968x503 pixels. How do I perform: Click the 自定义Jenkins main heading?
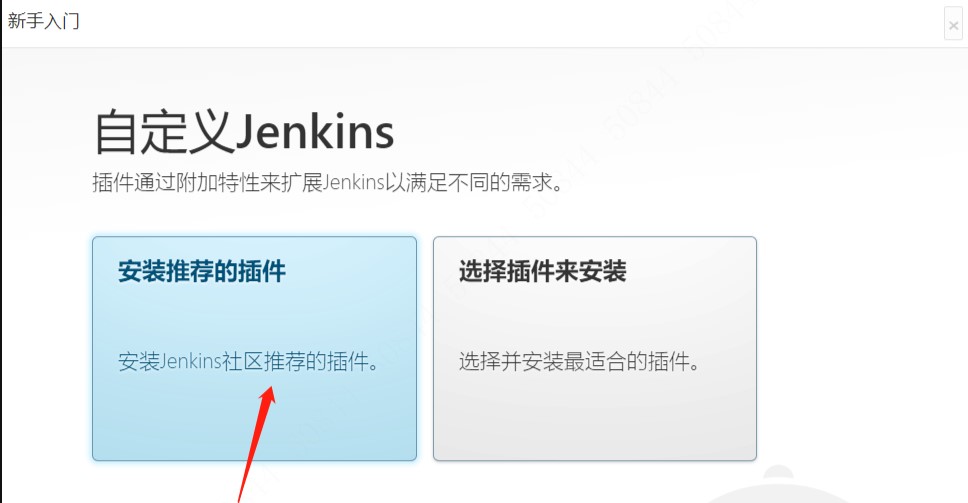tap(244, 131)
